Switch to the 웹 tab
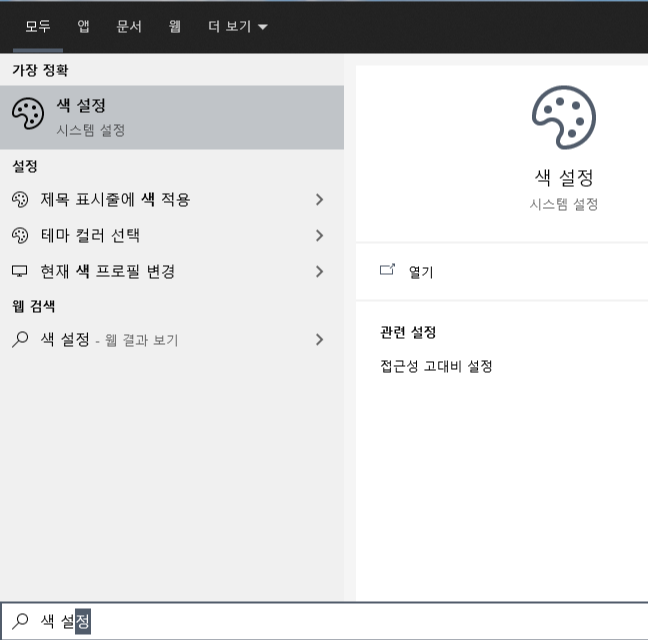The width and height of the screenshot is (648, 640). click(175, 26)
